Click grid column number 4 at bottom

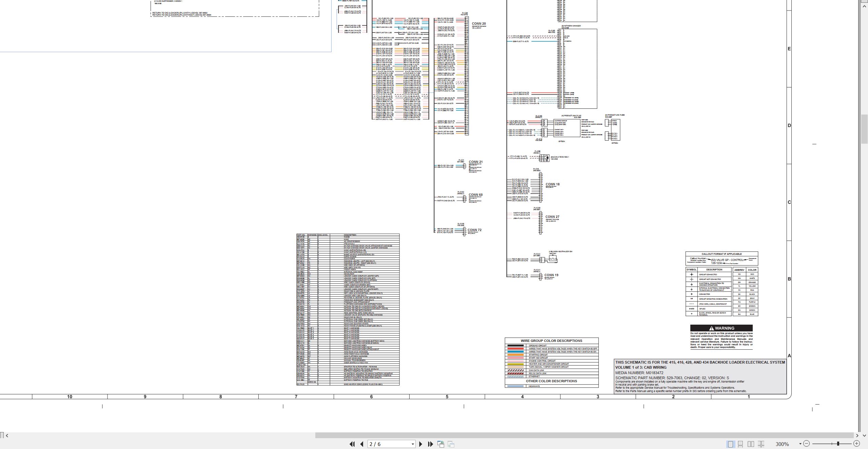pos(522,397)
